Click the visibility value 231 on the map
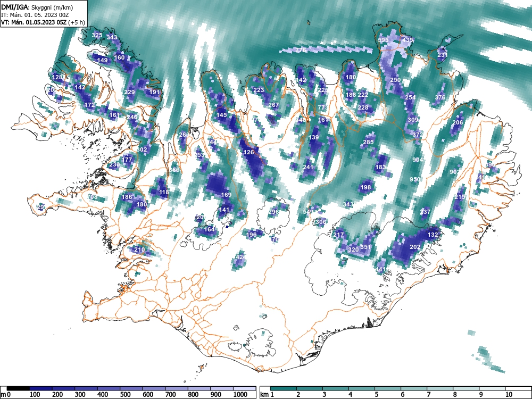The image size is (532, 399). click(x=443, y=55)
